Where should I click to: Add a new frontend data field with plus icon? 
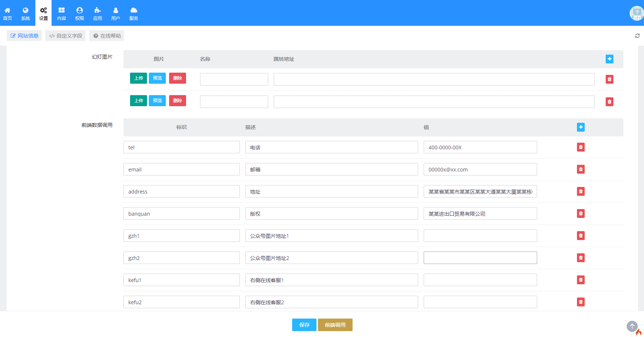[x=581, y=127]
